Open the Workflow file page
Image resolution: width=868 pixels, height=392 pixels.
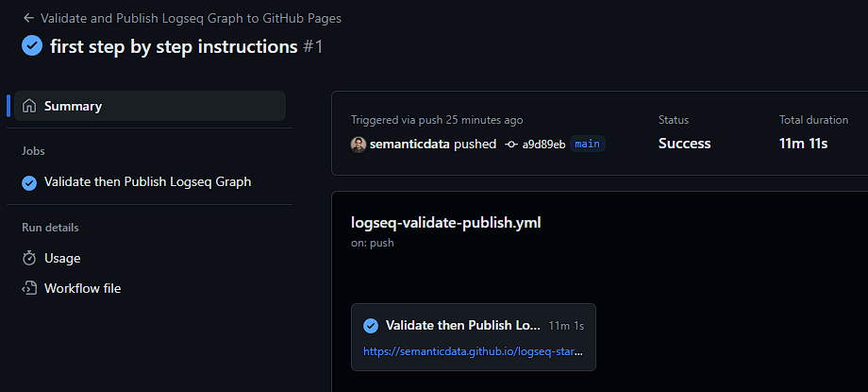pyautogui.click(x=82, y=288)
